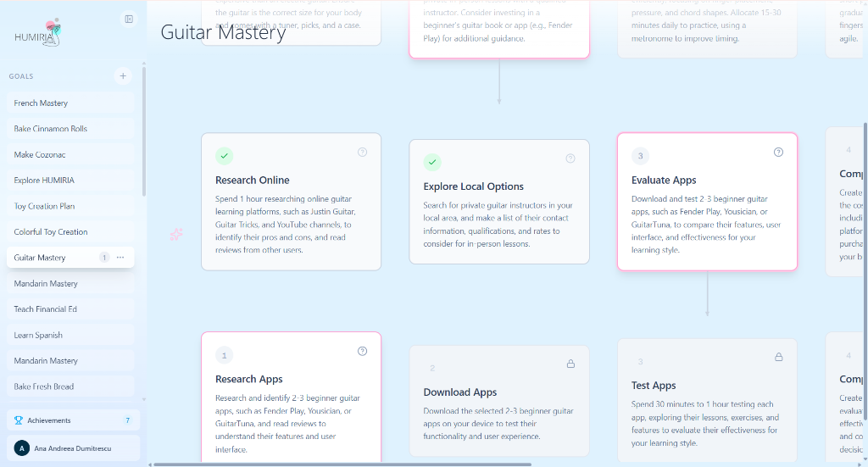Click lock icon on Test Apps card
The image size is (868, 467).
click(778, 357)
